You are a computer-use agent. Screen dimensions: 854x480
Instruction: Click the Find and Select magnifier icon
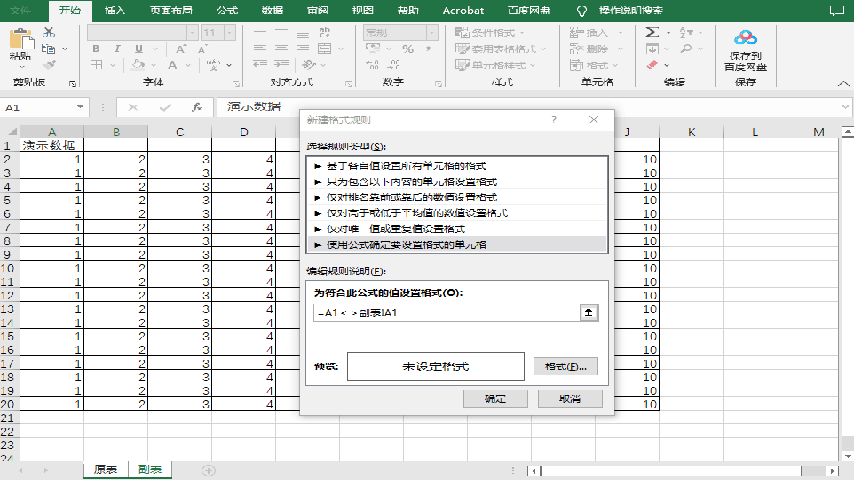[686, 49]
